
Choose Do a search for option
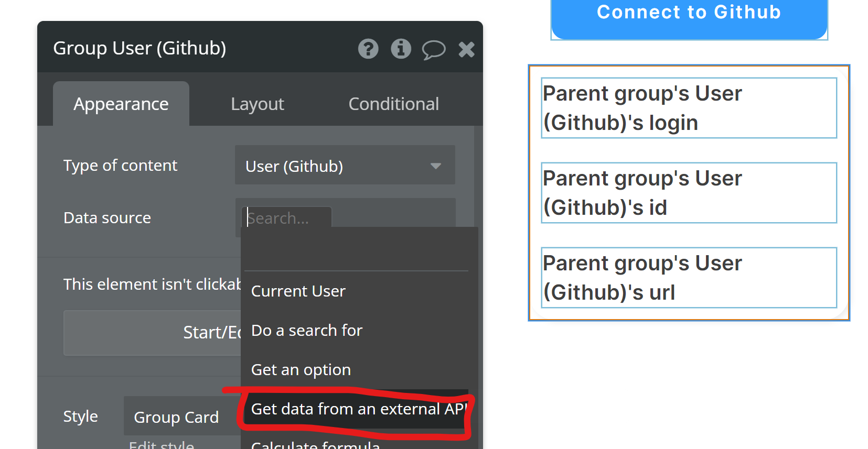(x=307, y=330)
